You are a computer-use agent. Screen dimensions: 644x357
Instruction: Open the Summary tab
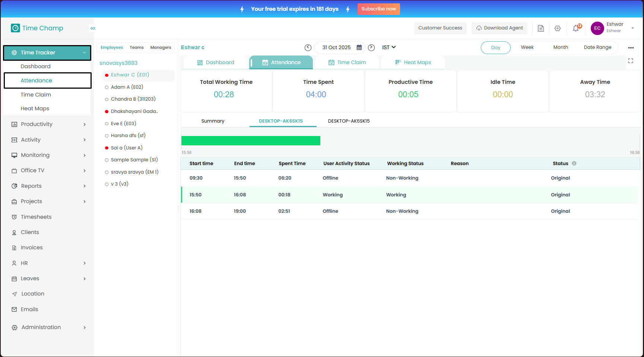[x=213, y=121]
